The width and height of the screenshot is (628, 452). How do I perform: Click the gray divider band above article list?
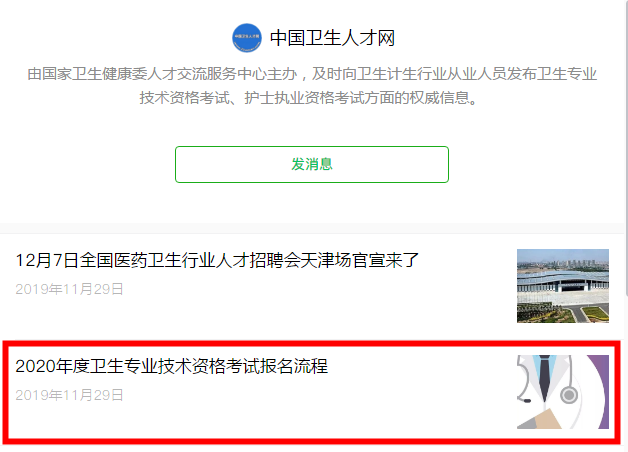tap(312, 229)
